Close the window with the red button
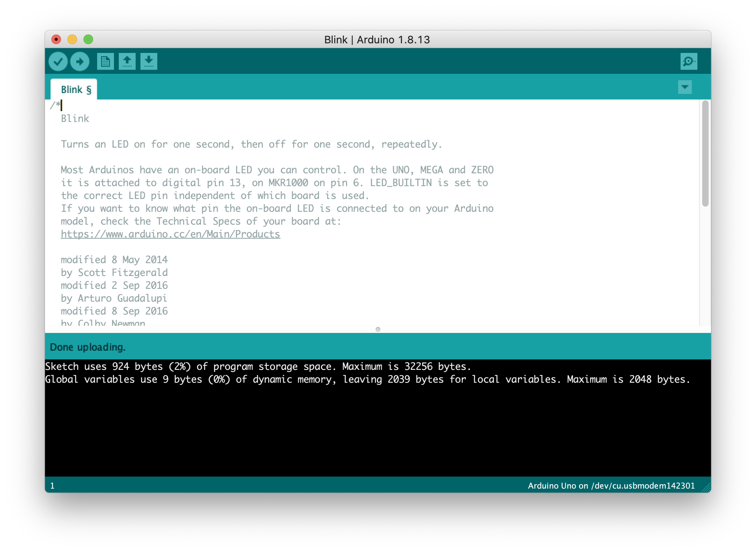The image size is (756, 552). point(56,39)
